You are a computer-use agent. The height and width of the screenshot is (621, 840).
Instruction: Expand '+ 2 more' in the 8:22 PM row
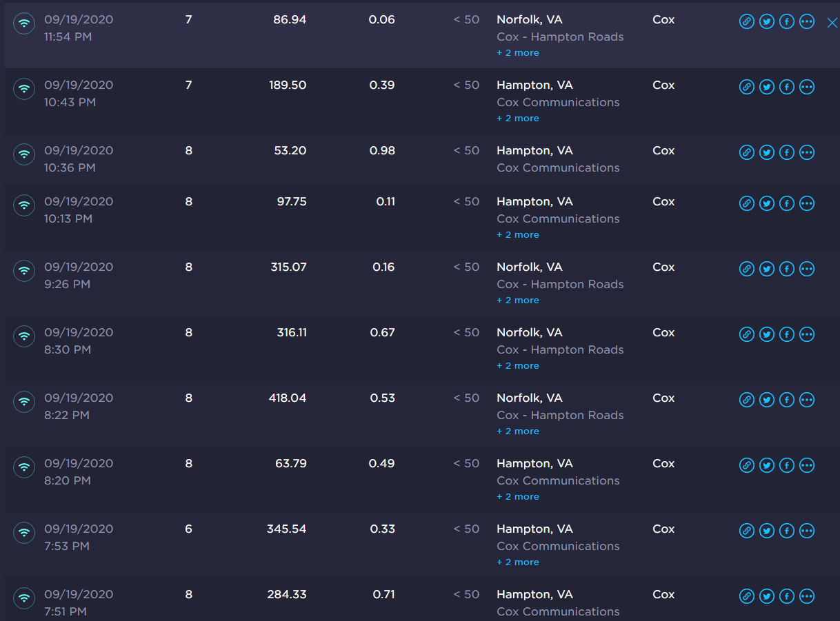tap(518, 431)
